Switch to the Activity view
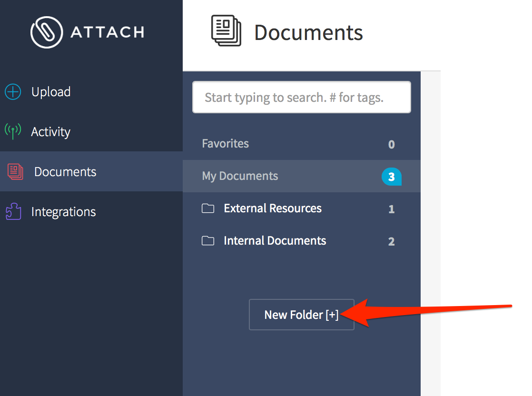This screenshot has height=396, width=532. (x=51, y=131)
